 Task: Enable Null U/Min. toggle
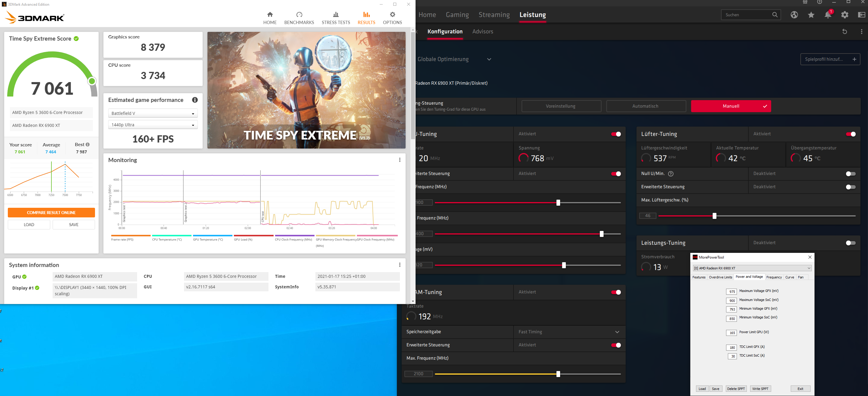[x=850, y=174]
